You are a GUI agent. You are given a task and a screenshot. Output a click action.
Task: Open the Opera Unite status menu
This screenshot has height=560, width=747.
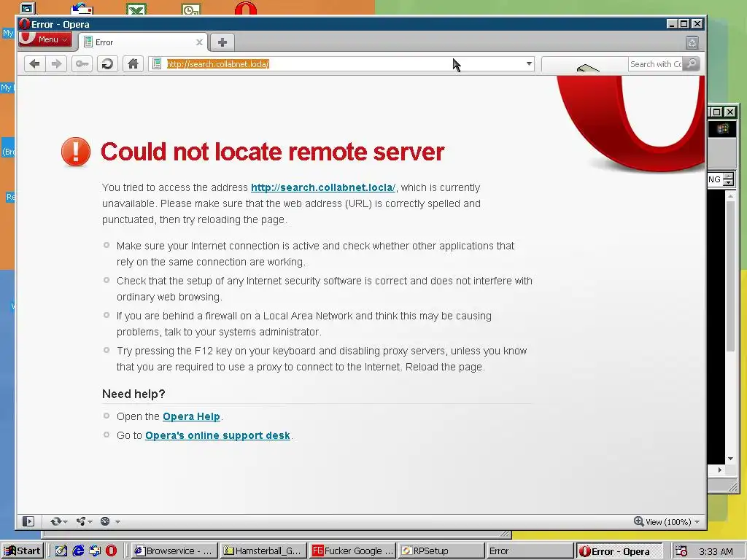(x=84, y=521)
